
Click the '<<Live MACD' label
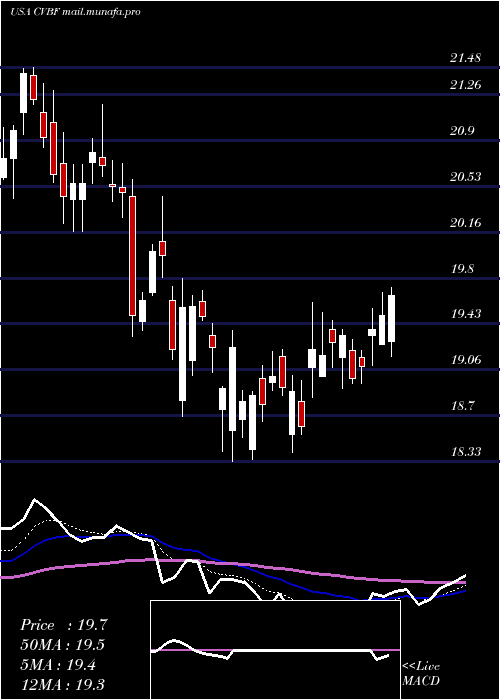(421, 674)
